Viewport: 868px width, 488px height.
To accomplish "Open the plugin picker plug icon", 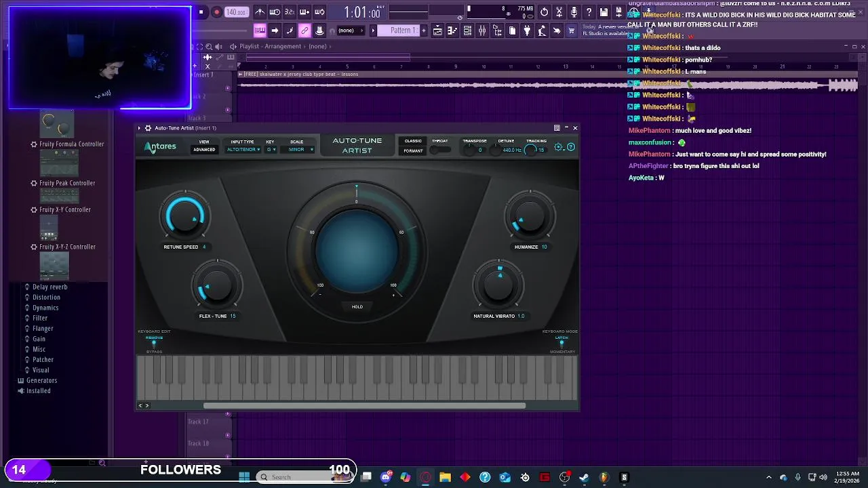I will coord(527,30).
